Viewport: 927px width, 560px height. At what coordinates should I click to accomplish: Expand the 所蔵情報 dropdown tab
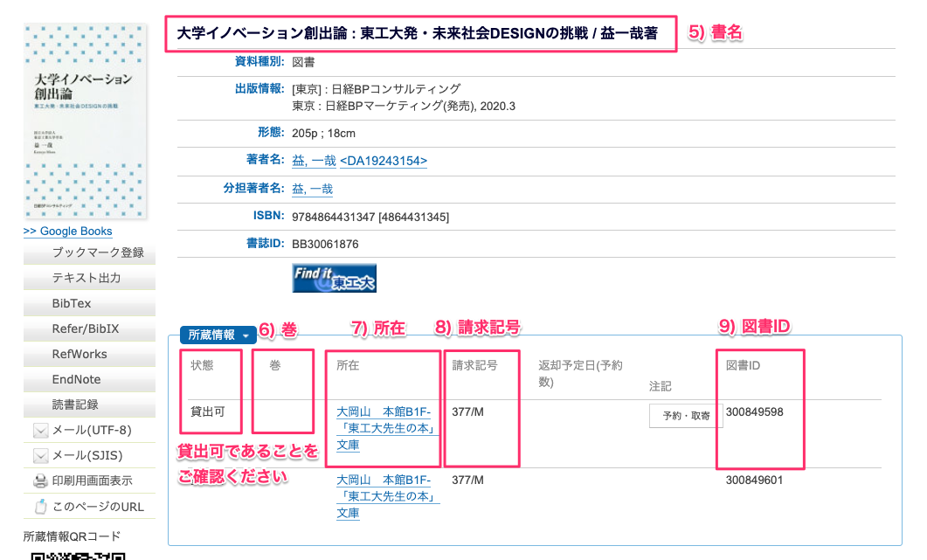(x=218, y=335)
